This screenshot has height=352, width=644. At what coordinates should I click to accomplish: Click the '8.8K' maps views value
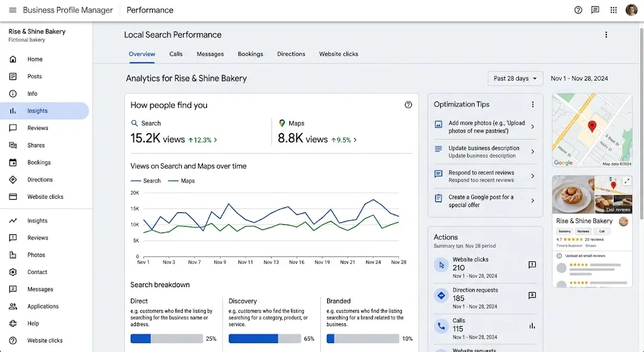[x=291, y=139]
